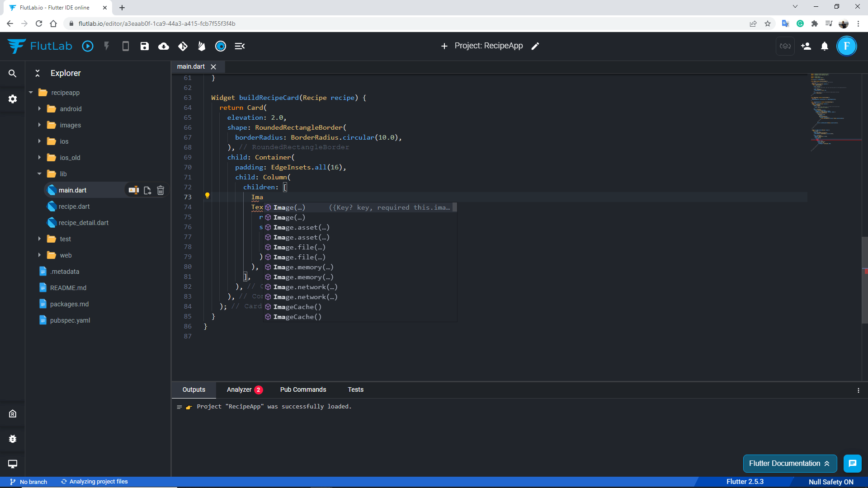Toggle Null Safety ON in status bar
868x488 pixels.
[830, 482]
